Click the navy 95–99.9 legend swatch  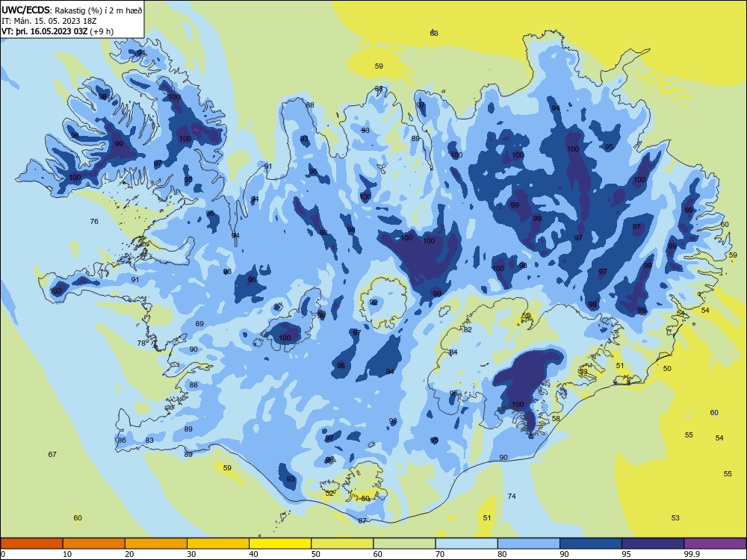tap(653, 544)
